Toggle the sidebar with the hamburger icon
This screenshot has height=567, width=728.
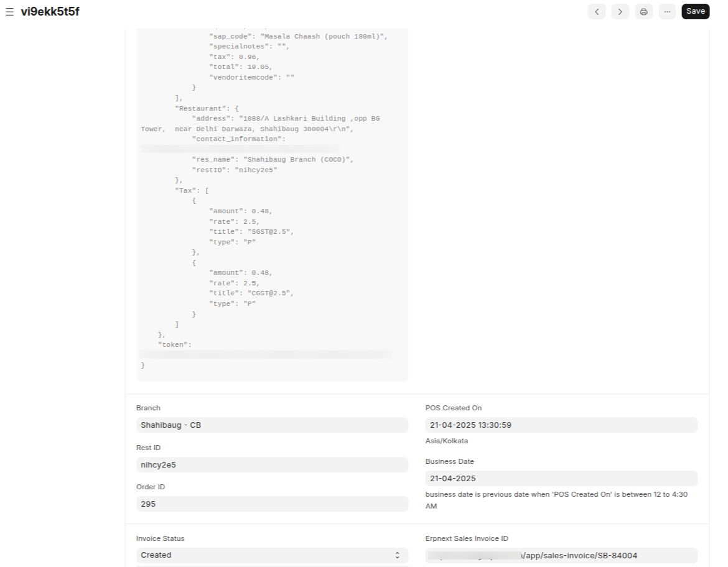tap(9, 12)
